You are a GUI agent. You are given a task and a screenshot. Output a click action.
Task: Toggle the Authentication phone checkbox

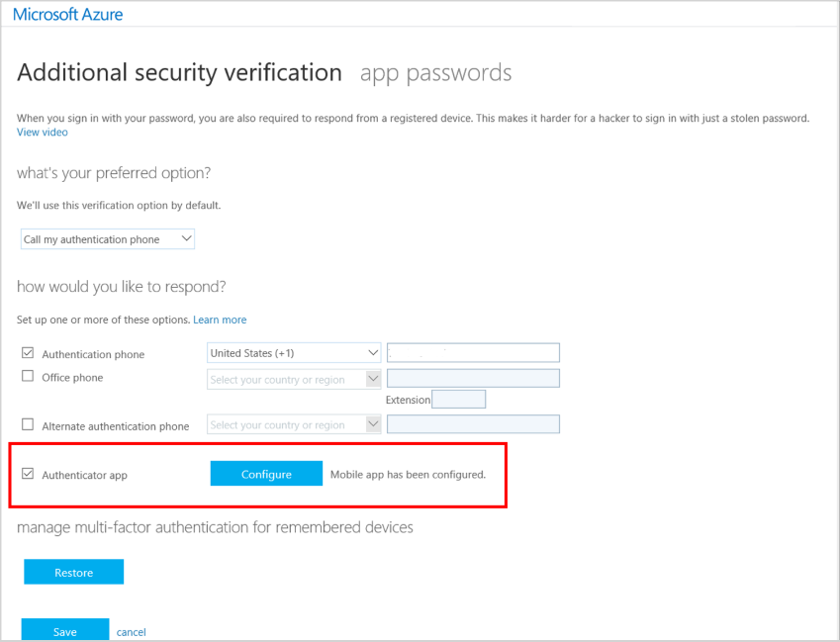28,353
